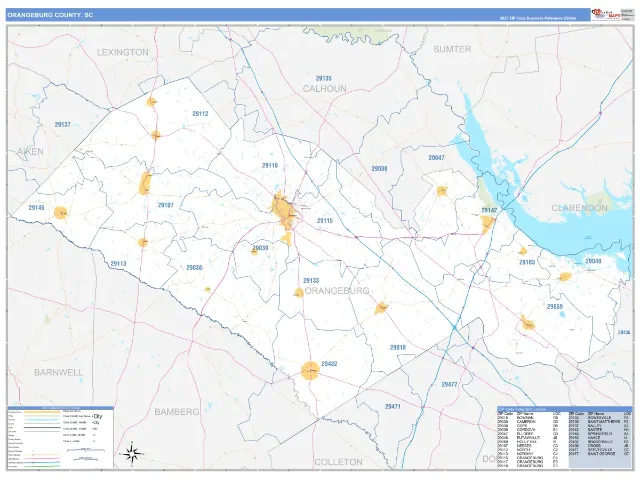The height and width of the screenshot is (480, 640).
Task: Select ZIP code label 29163
Action: click(x=527, y=262)
